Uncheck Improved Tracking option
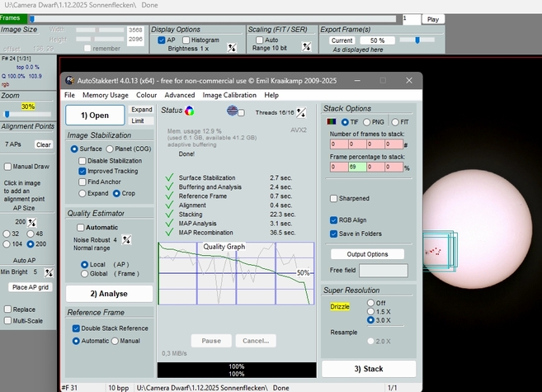This screenshot has height=392, width=542. point(82,171)
